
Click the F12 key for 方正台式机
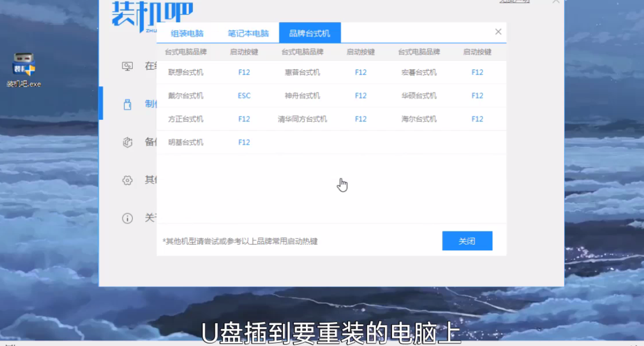click(x=244, y=119)
